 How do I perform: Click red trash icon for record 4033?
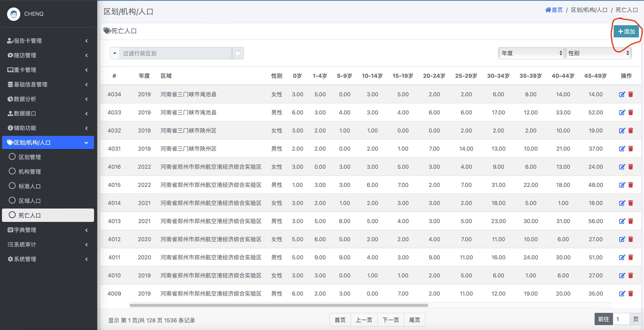[630, 113]
